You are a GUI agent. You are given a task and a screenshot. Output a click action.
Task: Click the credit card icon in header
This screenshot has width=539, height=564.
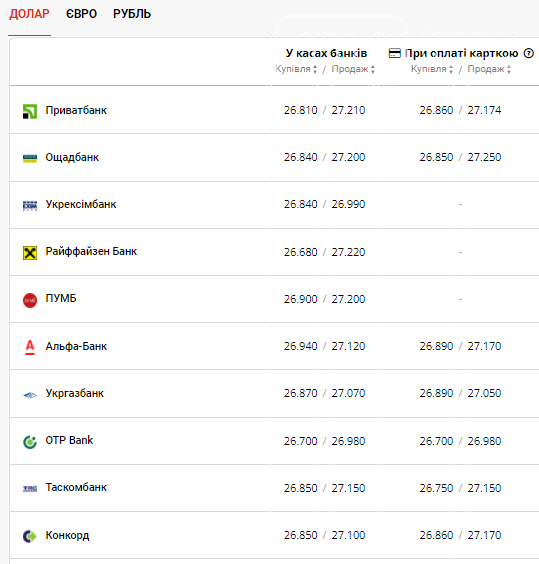click(394, 53)
